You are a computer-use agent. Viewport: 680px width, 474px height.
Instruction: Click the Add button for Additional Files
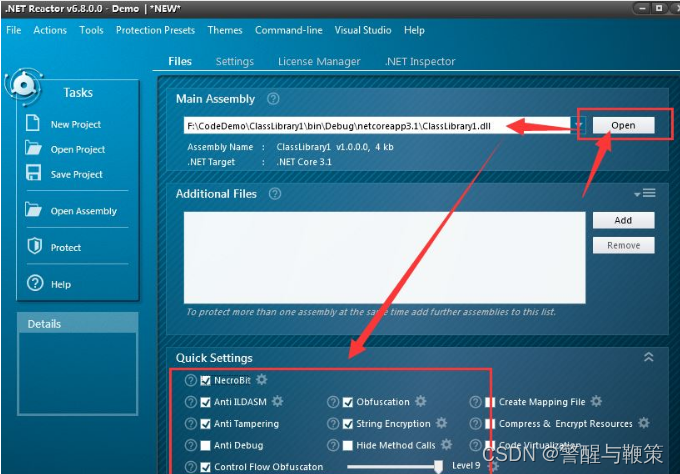point(623,220)
